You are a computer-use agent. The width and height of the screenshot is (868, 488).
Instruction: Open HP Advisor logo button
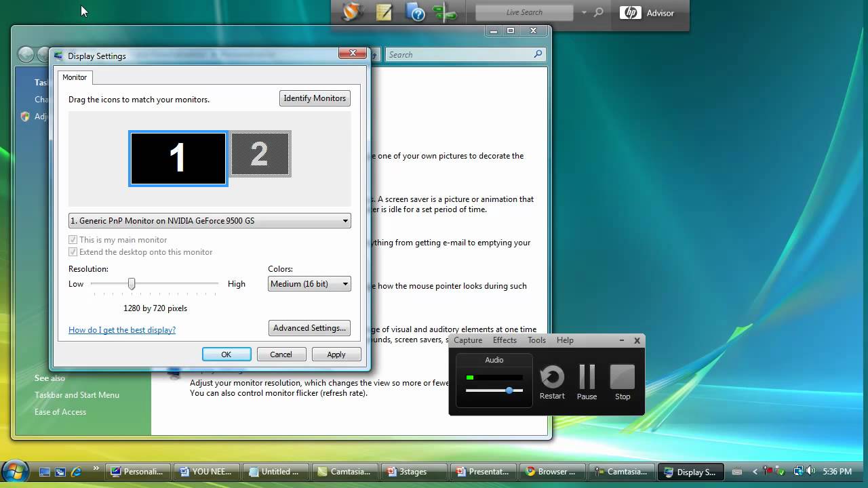[647, 13]
